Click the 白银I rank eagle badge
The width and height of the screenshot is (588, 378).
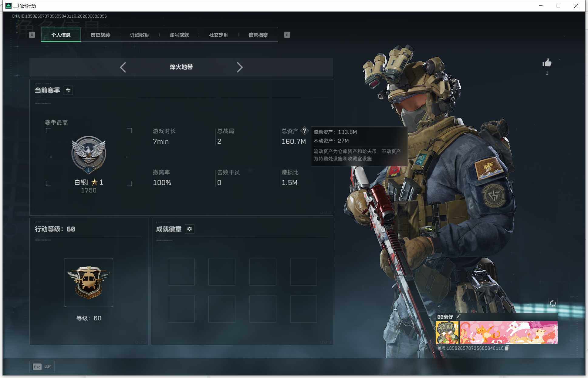coord(89,155)
